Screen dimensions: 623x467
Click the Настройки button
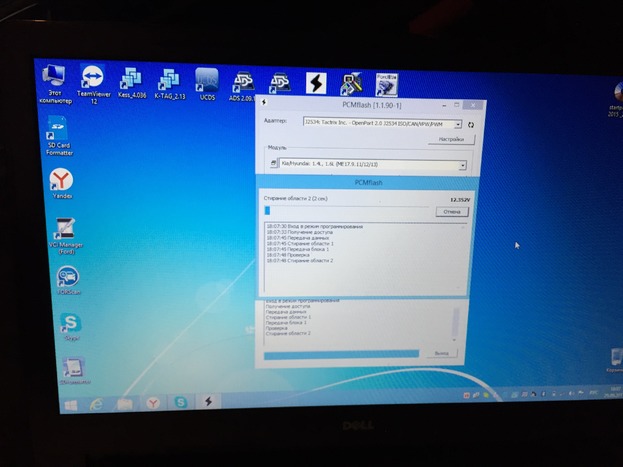[450, 141]
